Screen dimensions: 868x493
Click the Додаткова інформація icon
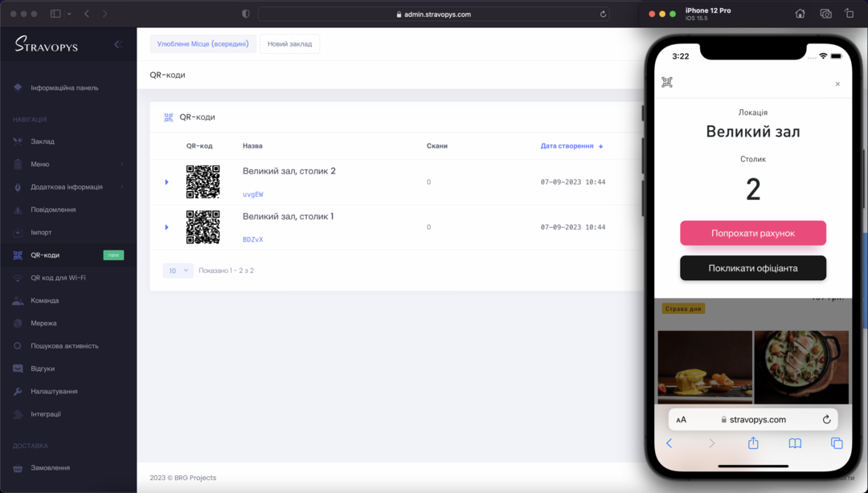click(18, 187)
